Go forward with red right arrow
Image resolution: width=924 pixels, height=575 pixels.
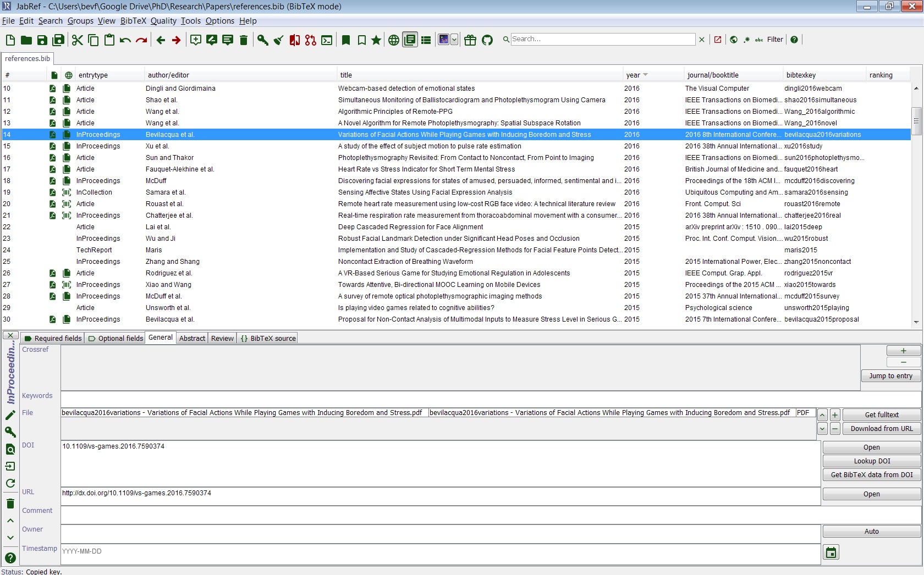click(176, 40)
